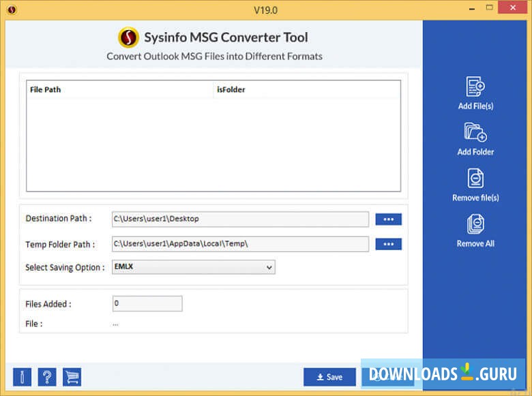Minimize the V19.0 window
Viewport: 532px width, 396px height.
(x=471, y=8)
